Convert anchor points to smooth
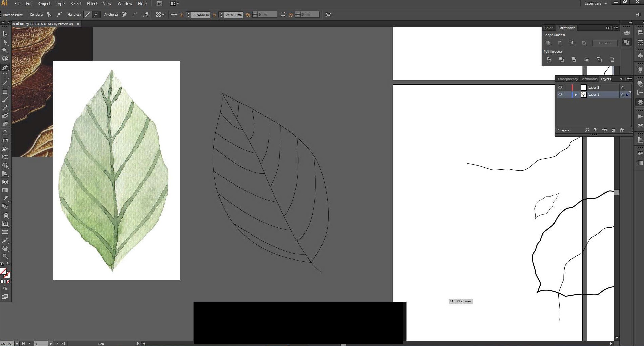The width and height of the screenshot is (644, 346). [59, 15]
